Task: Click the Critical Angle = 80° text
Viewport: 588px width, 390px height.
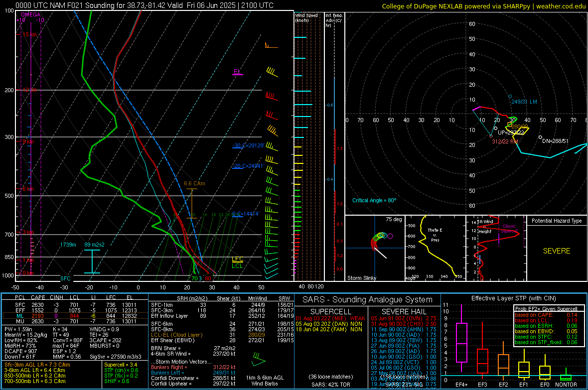Action: pyautogui.click(x=374, y=200)
